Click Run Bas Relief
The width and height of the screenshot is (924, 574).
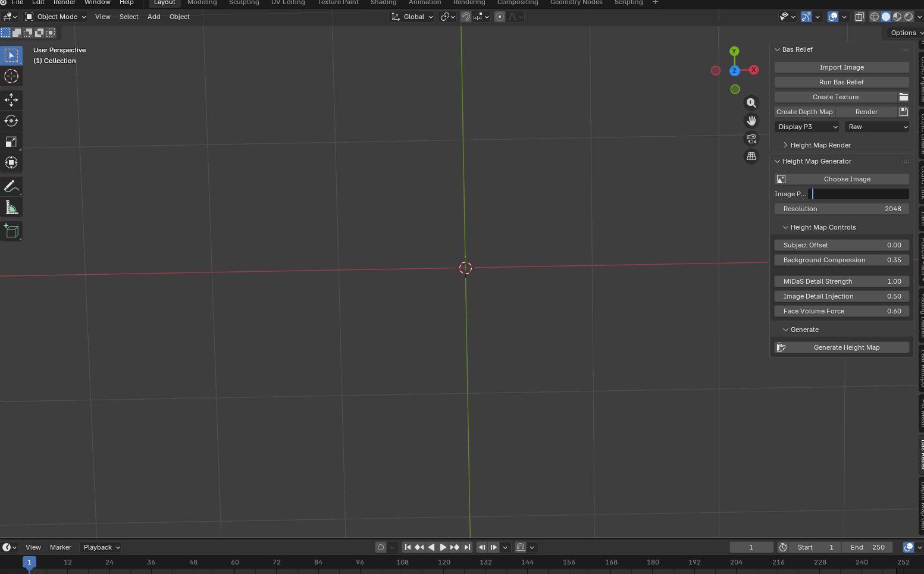pos(842,82)
